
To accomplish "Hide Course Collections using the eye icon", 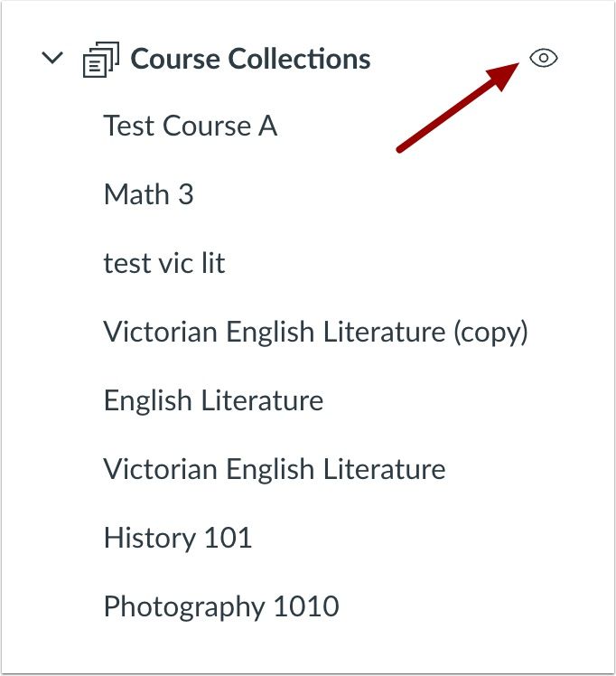I will point(544,59).
